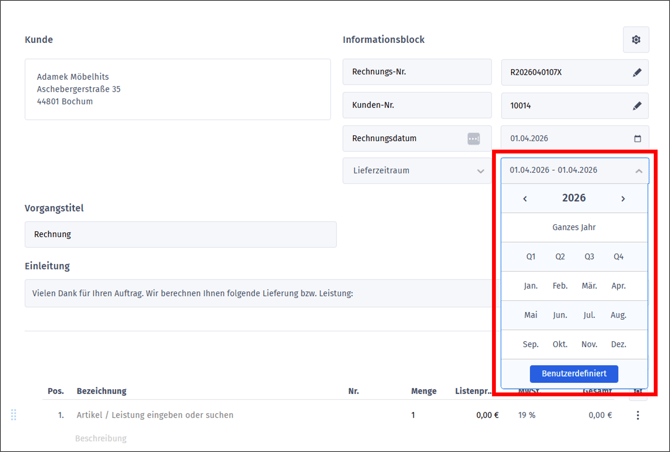Go to previous year in date picker
This screenshot has height=452, width=670.
(x=525, y=199)
